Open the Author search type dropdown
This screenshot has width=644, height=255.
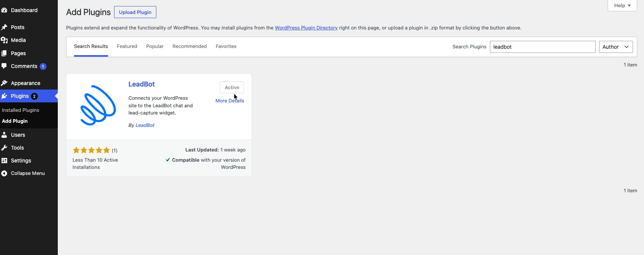point(616,47)
